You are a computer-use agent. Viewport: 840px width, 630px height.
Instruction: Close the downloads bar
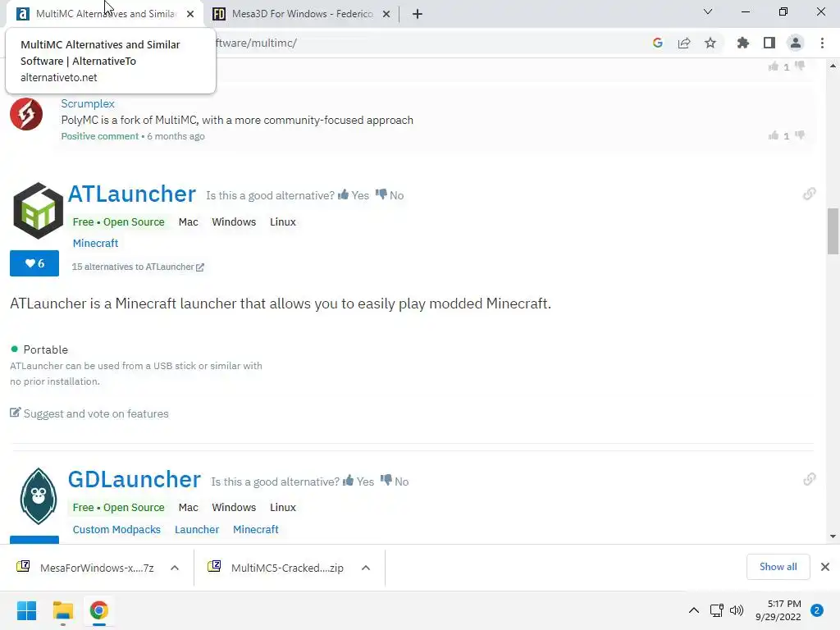click(x=825, y=567)
